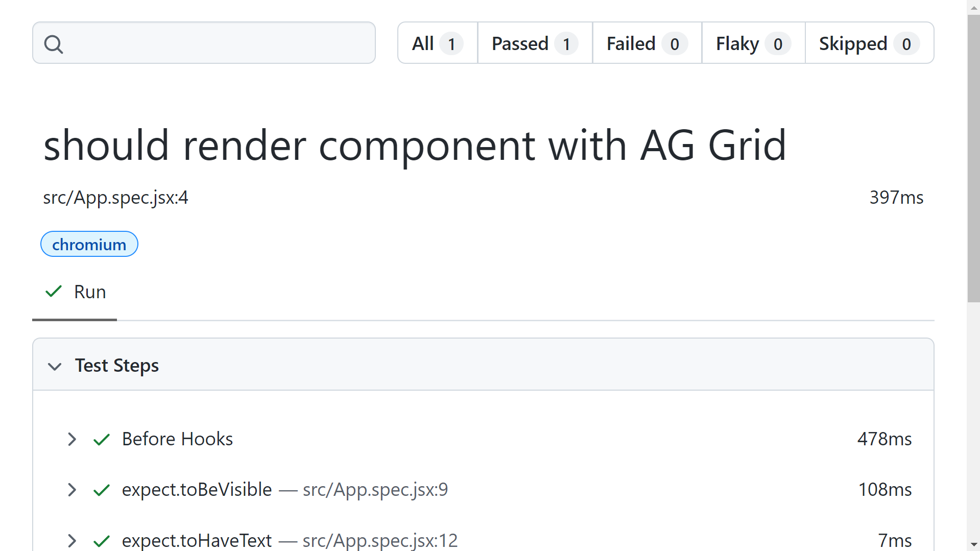Open the Failed tests tab
The height and width of the screenshot is (551, 980).
tap(646, 43)
